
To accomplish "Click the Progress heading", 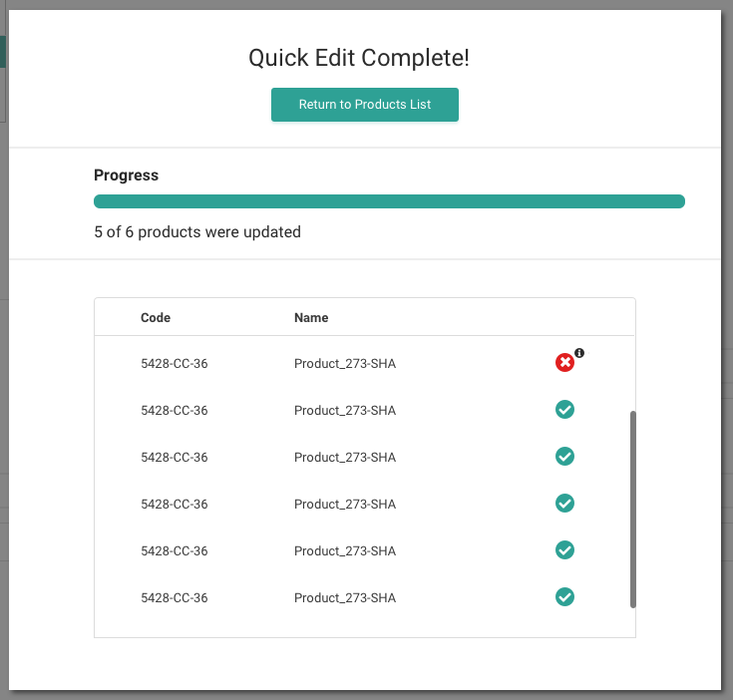I will pyautogui.click(x=127, y=175).
